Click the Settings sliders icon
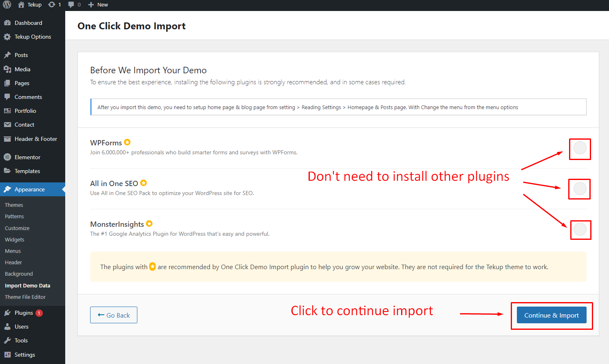609x364 pixels. coord(7,355)
